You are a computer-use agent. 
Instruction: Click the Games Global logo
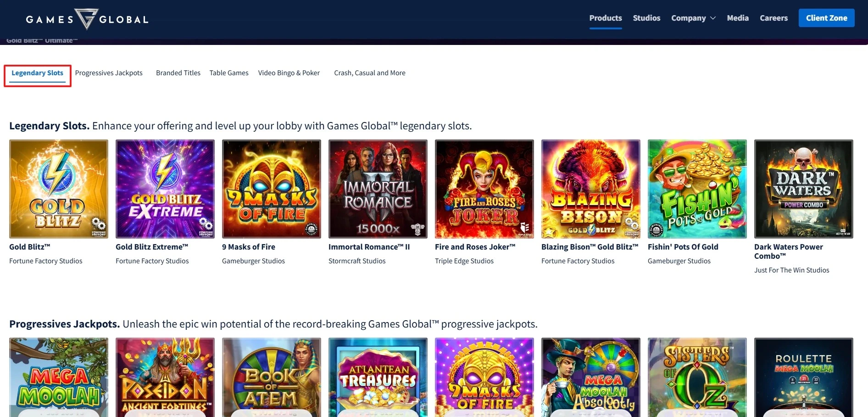pos(87,19)
